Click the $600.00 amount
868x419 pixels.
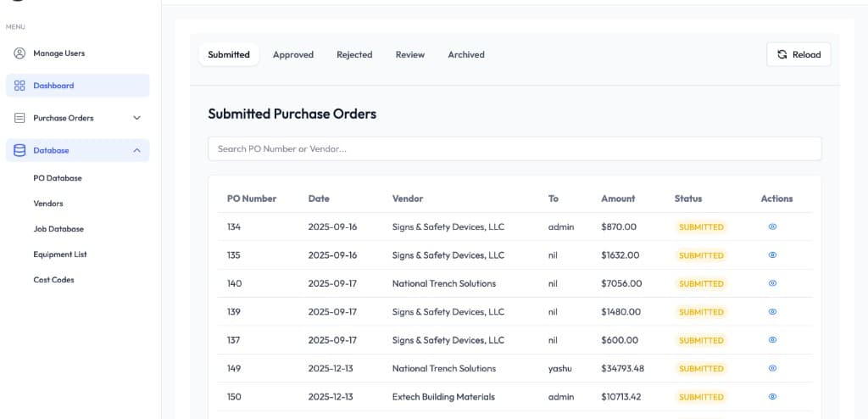coord(620,340)
